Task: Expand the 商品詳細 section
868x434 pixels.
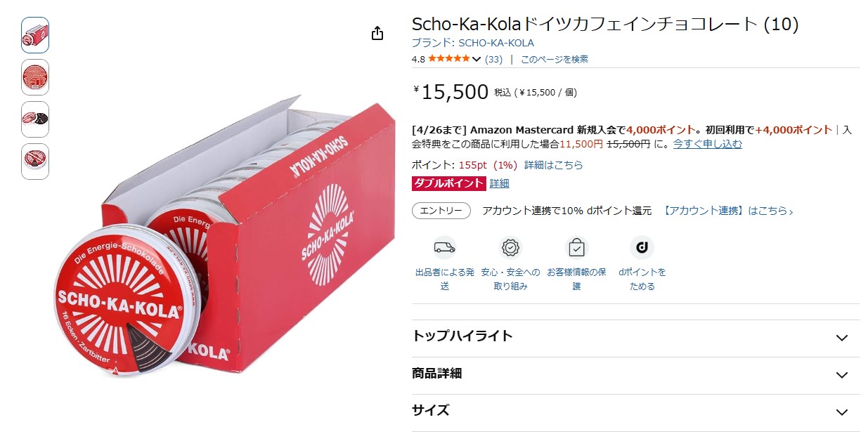Action: (x=841, y=375)
